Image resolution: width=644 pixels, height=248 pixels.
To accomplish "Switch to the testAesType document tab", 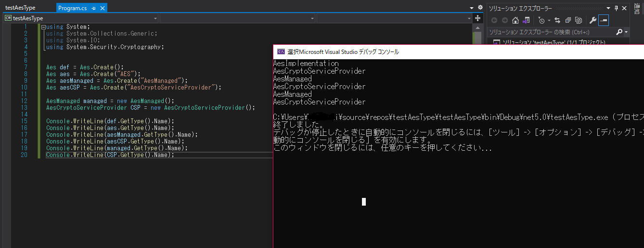I will [20, 8].
